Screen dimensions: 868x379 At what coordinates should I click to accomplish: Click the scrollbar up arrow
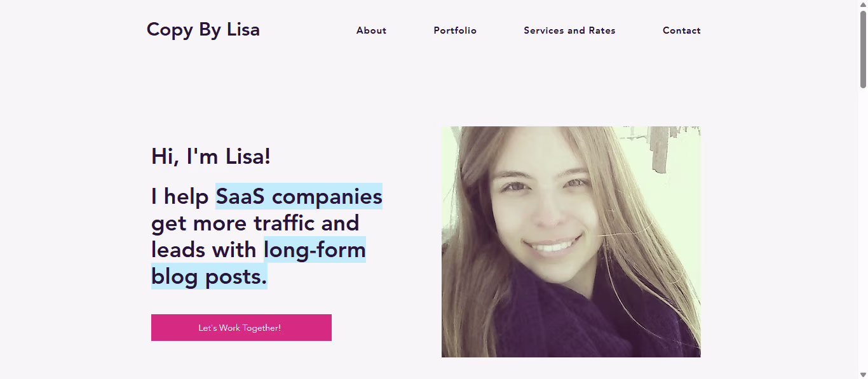(863, 5)
